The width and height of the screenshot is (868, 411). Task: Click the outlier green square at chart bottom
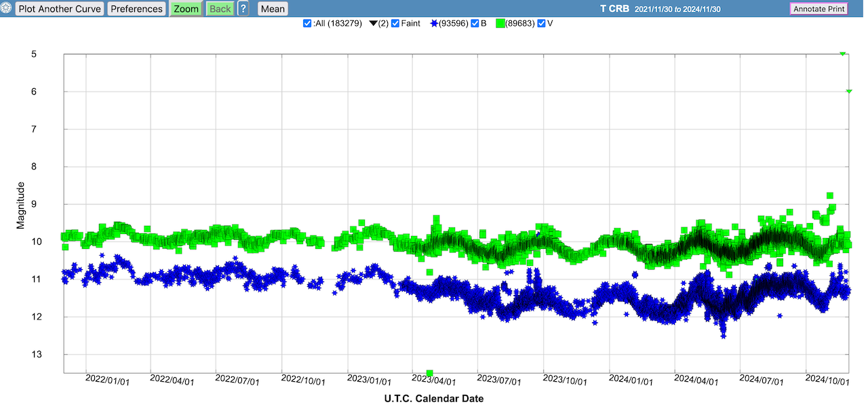click(x=429, y=373)
